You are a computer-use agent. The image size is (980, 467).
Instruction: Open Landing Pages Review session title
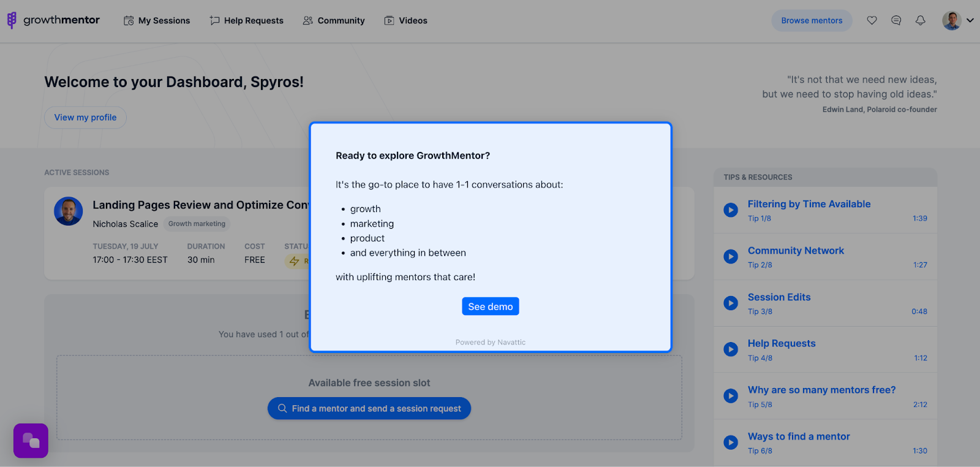point(201,205)
